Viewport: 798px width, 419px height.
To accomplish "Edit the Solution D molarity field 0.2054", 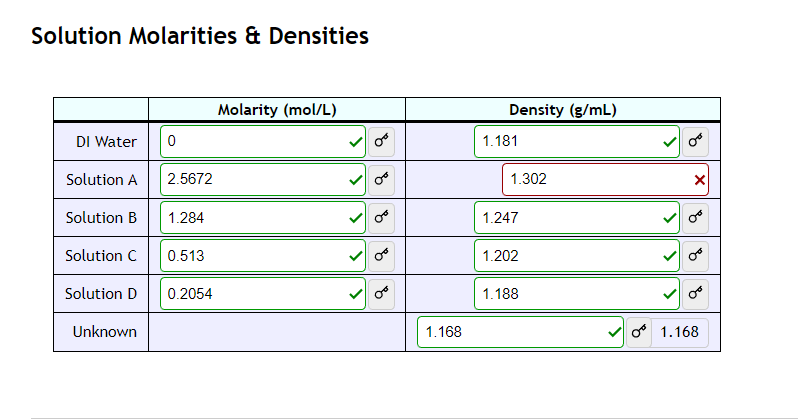I will [x=263, y=294].
